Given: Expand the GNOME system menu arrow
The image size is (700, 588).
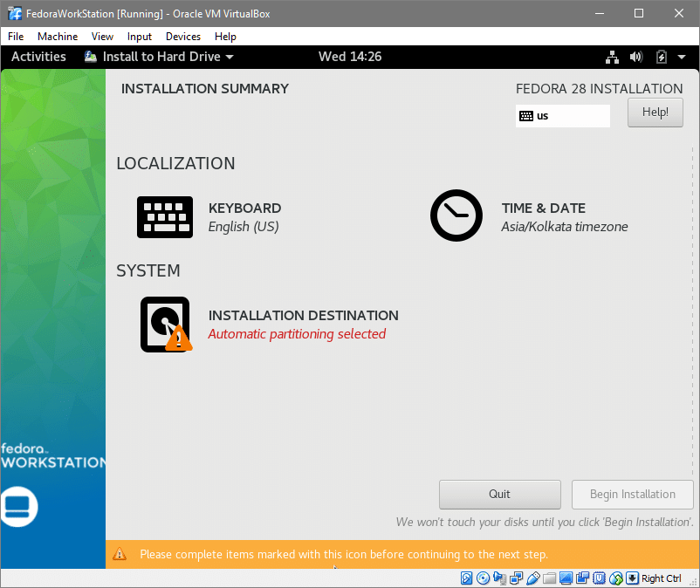Looking at the screenshot, I should coord(682,57).
